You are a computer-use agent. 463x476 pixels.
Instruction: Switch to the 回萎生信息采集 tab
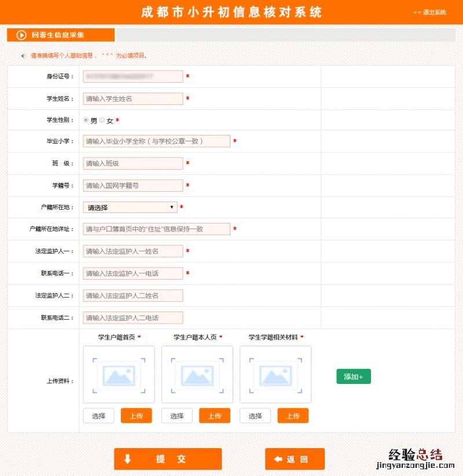[61, 35]
